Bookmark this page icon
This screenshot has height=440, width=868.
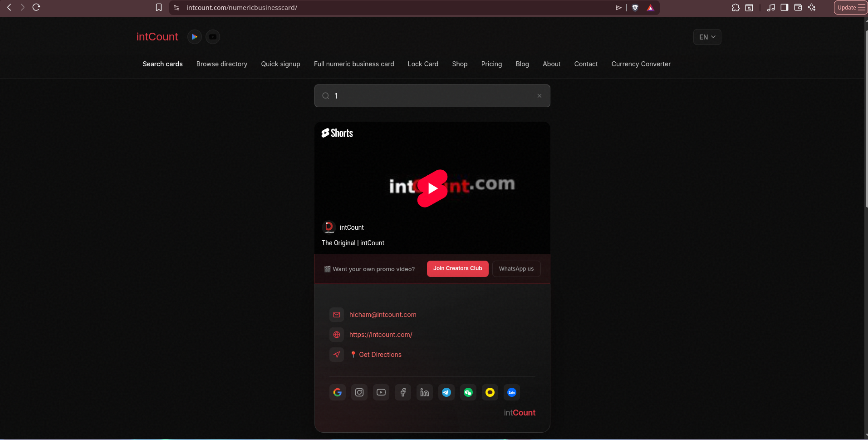tap(159, 7)
